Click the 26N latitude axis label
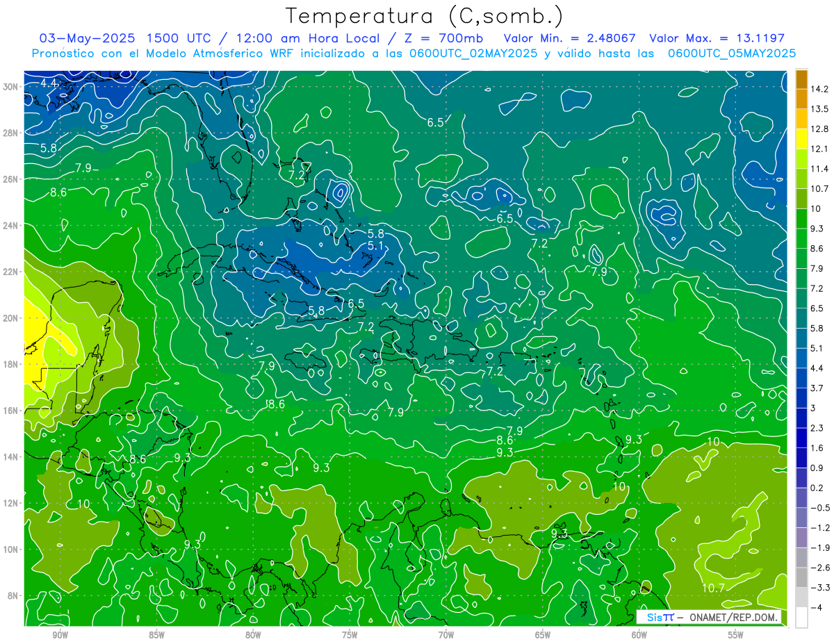834x644 pixels. pyautogui.click(x=11, y=179)
